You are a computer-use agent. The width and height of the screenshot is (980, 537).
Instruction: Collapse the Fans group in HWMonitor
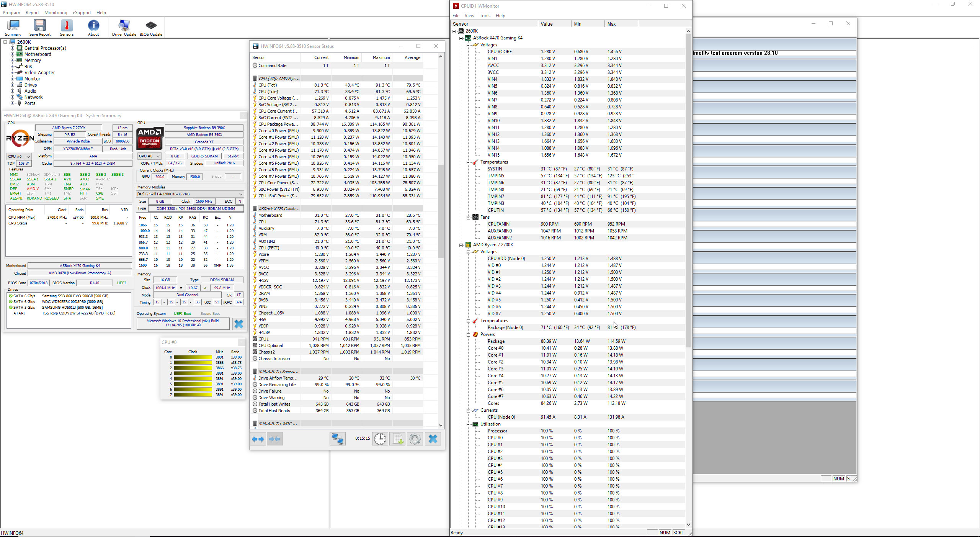click(x=469, y=217)
